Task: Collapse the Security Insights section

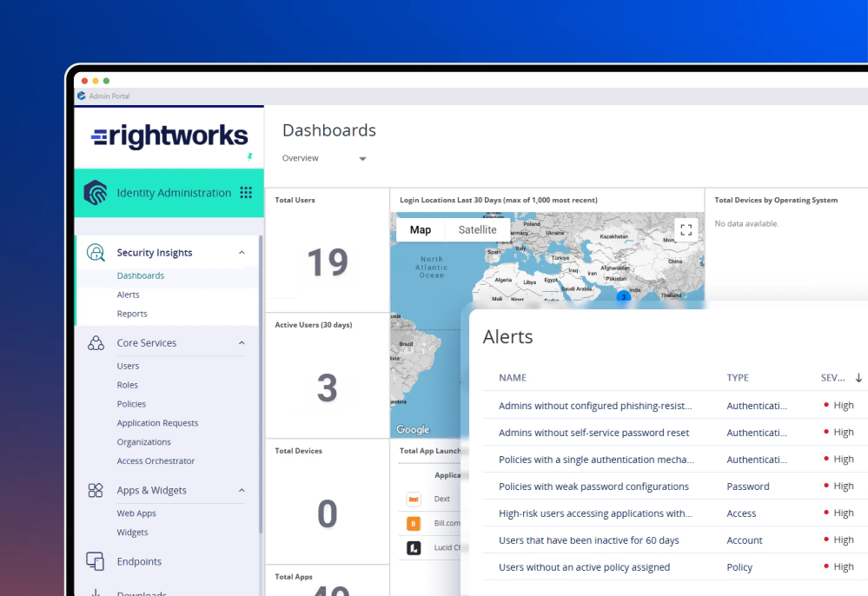Action: pyautogui.click(x=242, y=252)
